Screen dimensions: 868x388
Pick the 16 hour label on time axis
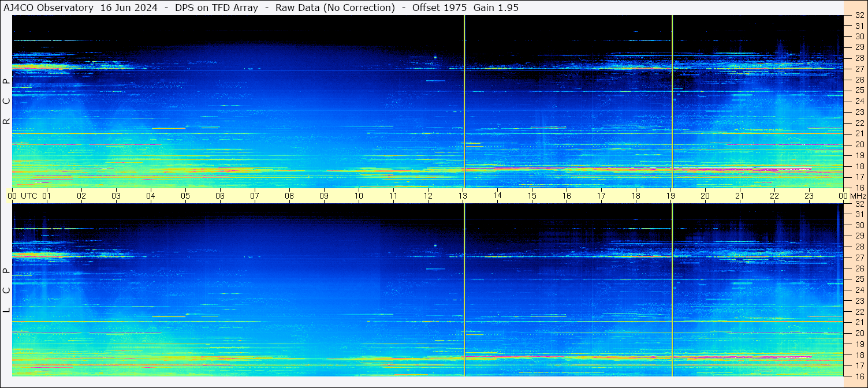point(567,196)
